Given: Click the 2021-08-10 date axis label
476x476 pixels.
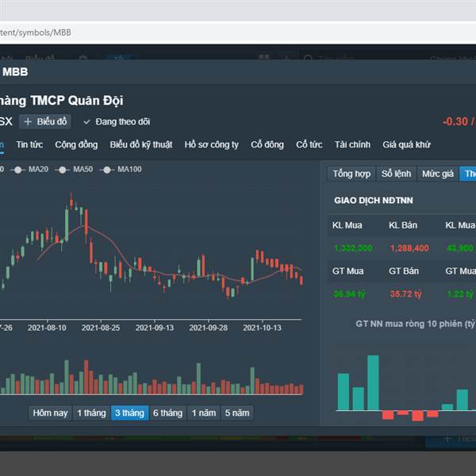Looking at the screenshot, I should (x=47, y=328).
